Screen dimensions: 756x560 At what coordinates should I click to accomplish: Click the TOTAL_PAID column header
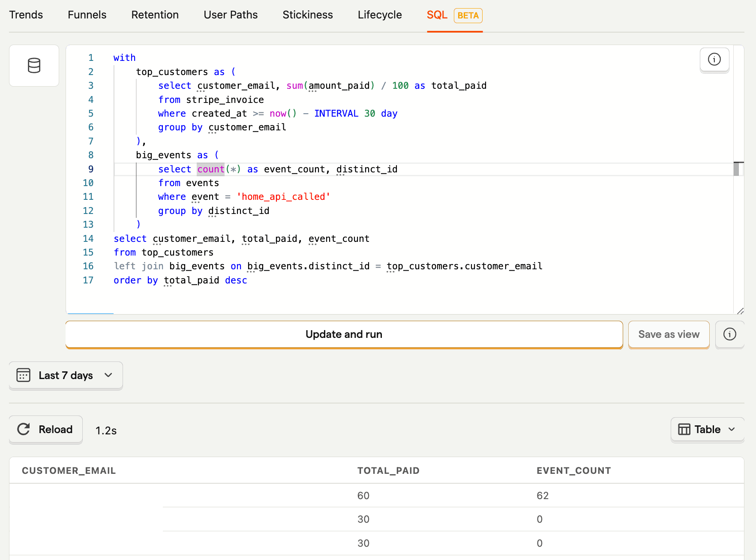point(388,470)
